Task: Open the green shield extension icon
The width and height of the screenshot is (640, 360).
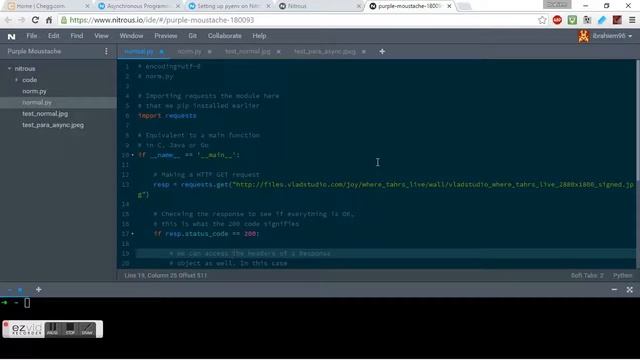Action: click(572, 20)
